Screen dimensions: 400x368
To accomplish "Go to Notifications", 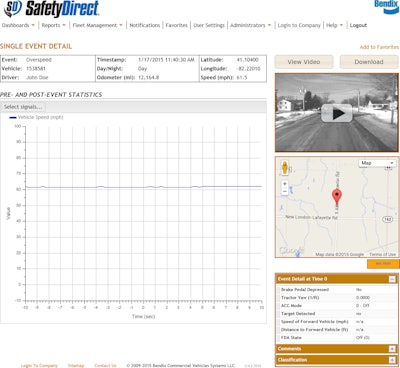I will tap(145, 25).
